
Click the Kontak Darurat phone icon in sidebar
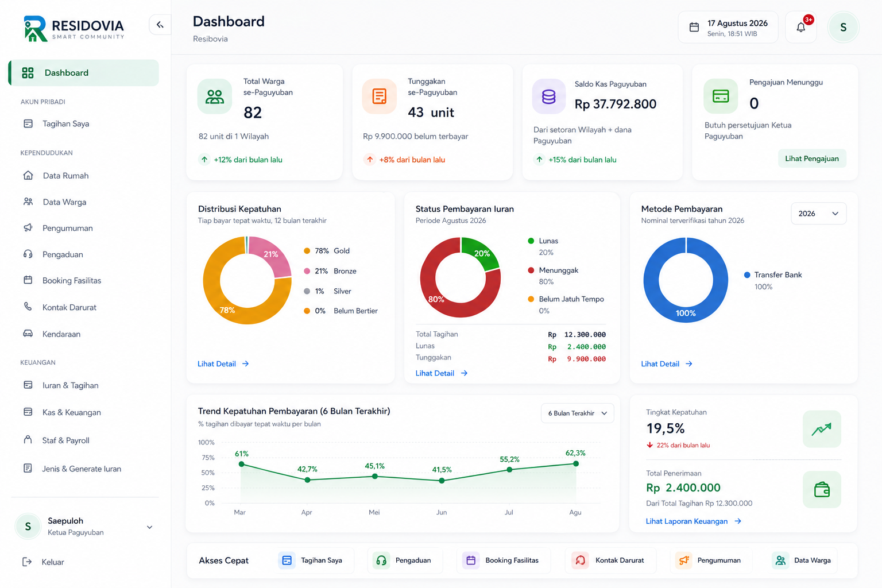[x=28, y=307]
